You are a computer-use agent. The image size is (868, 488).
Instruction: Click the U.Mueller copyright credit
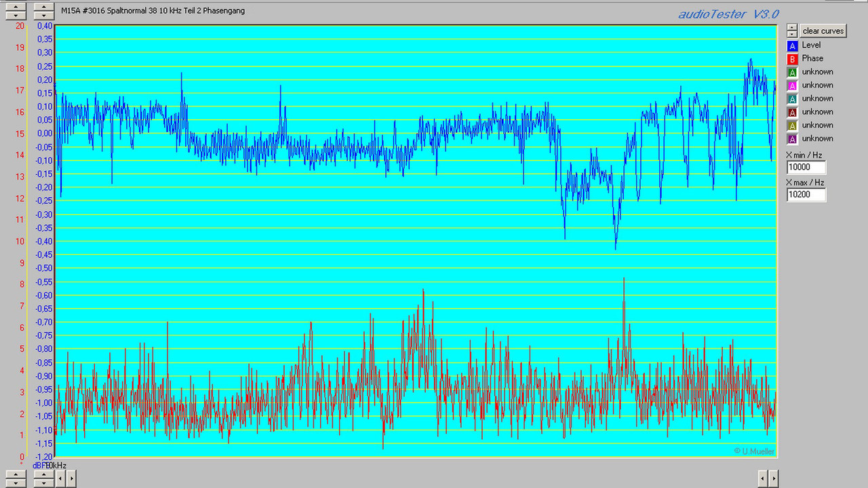click(753, 451)
